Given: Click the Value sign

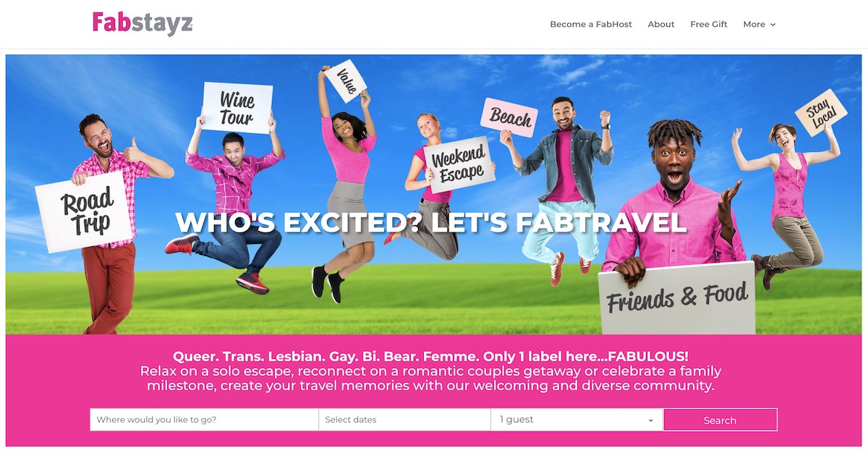Looking at the screenshot, I should [x=345, y=81].
